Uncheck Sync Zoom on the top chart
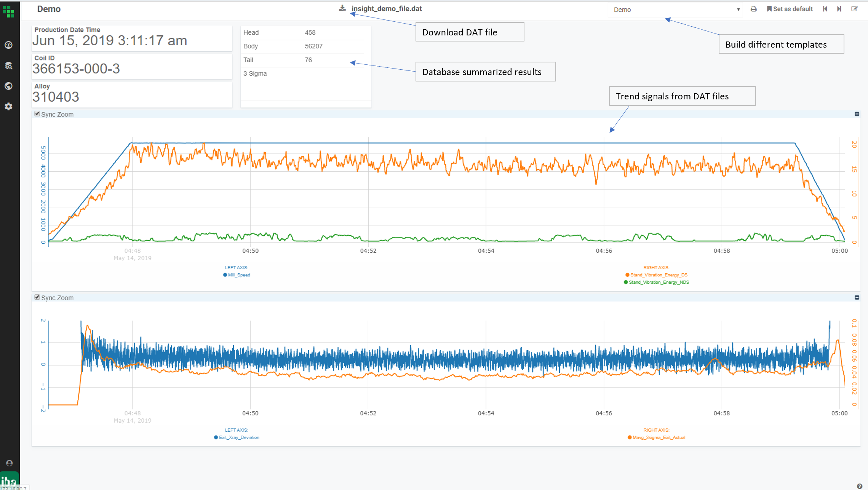The height and width of the screenshot is (490, 868). pos(37,113)
